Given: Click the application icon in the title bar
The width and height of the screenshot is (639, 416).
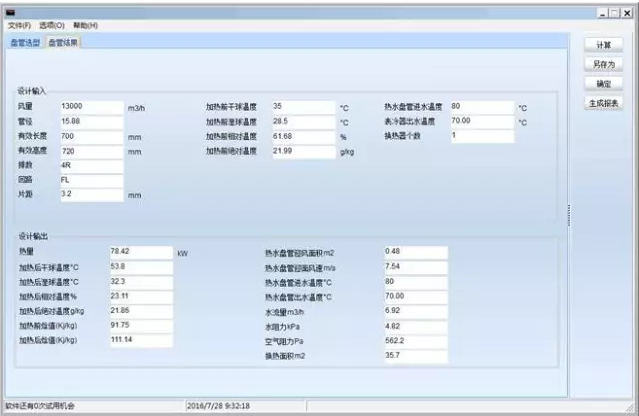Looking at the screenshot, I should tap(11, 11).
